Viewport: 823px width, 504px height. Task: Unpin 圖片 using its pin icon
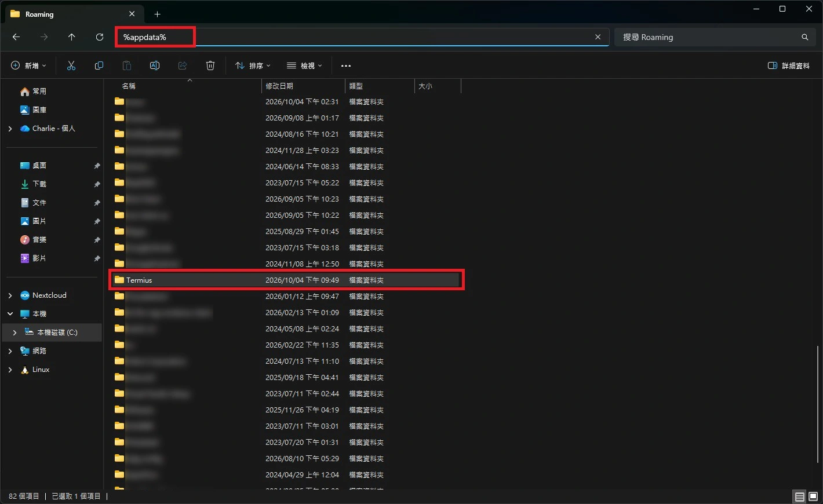point(97,221)
